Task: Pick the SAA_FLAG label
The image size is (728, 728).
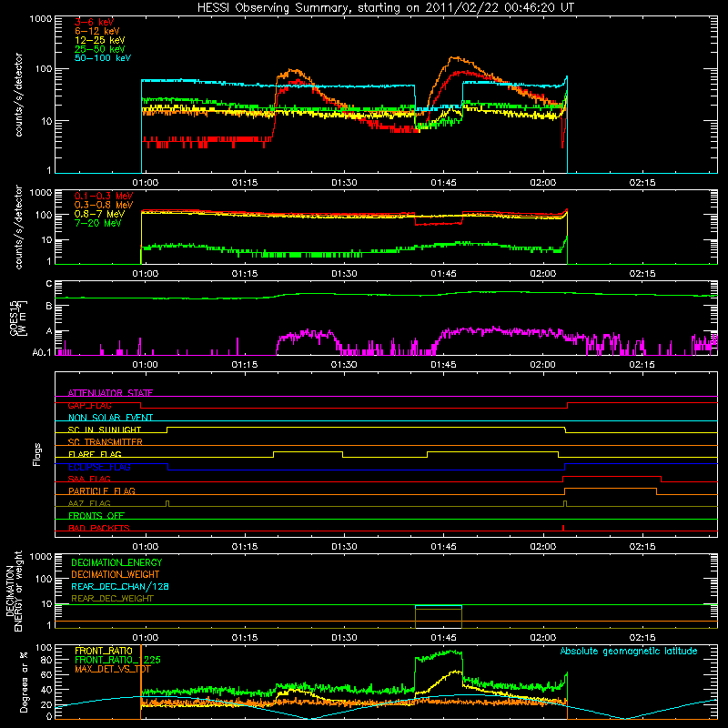Action: click(x=89, y=479)
